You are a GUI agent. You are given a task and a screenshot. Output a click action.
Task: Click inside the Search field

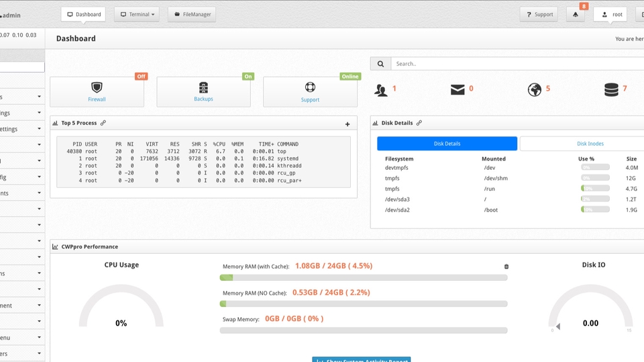point(517,64)
